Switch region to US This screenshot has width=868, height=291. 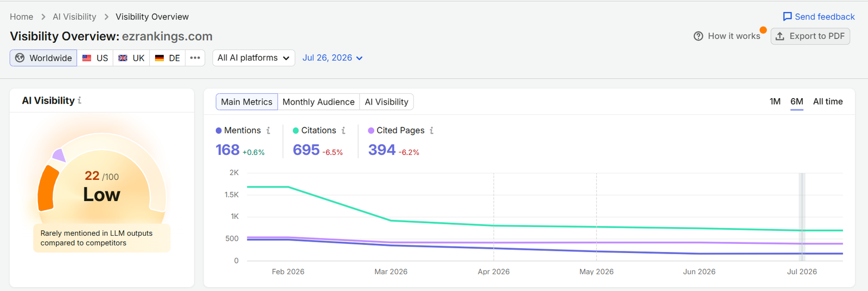(x=95, y=58)
